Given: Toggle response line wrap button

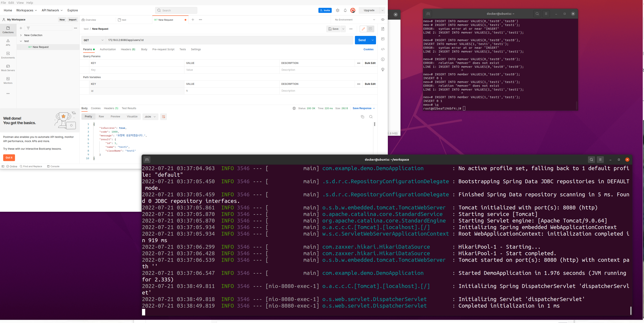Looking at the screenshot, I should coord(163,117).
